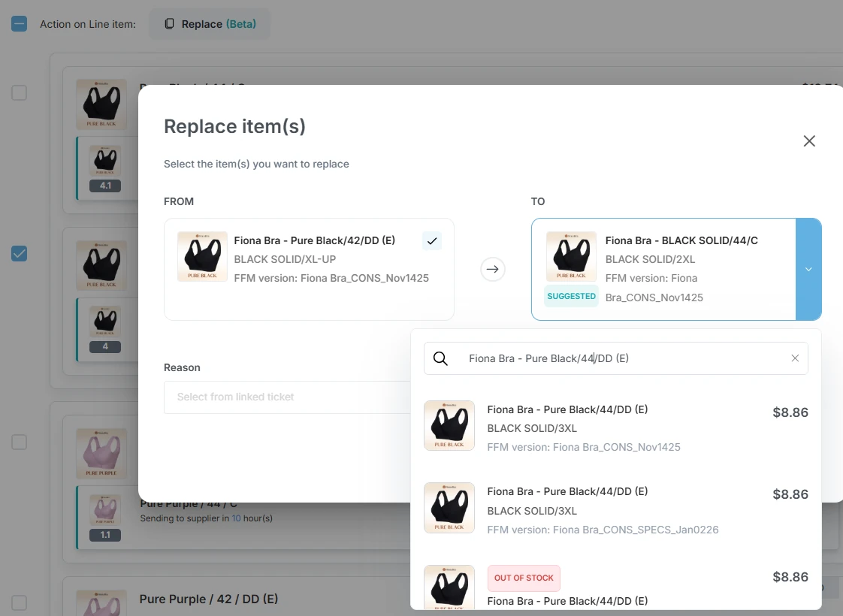843x616 pixels.
Task: Open the suggested TO item thumbnail
Action: click(571, 256)
